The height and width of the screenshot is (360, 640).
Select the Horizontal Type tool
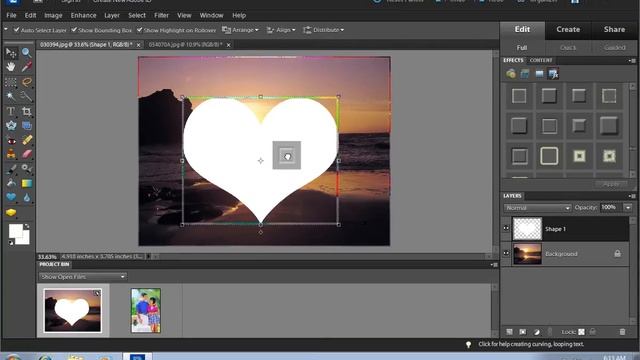coord(11,111)
